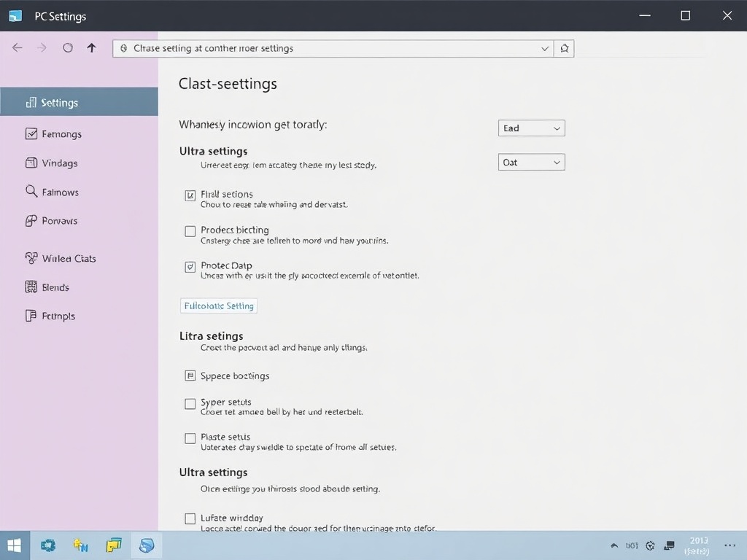Select Wirled Ciats in the sidebar
The height and width of the screenshot is (560, 747).
point(66,258)
